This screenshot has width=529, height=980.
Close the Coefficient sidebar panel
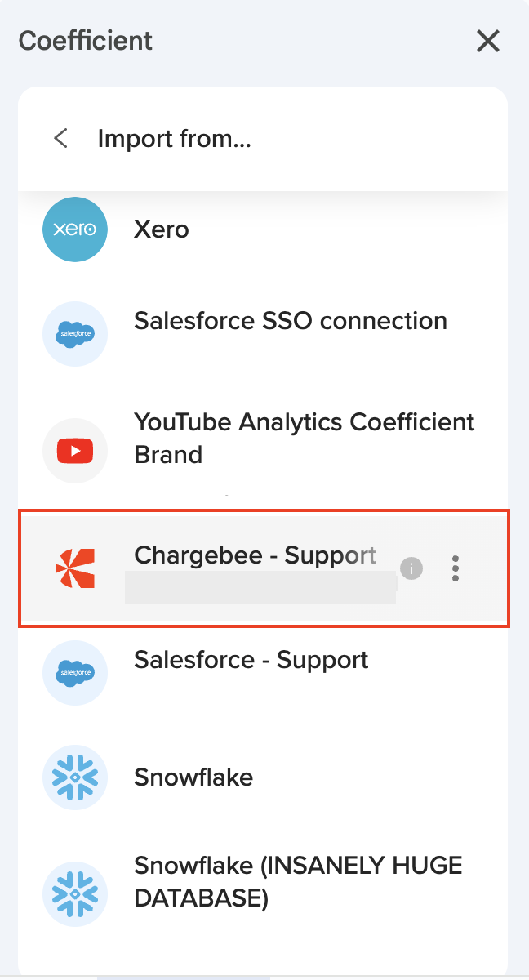point(488,41)
